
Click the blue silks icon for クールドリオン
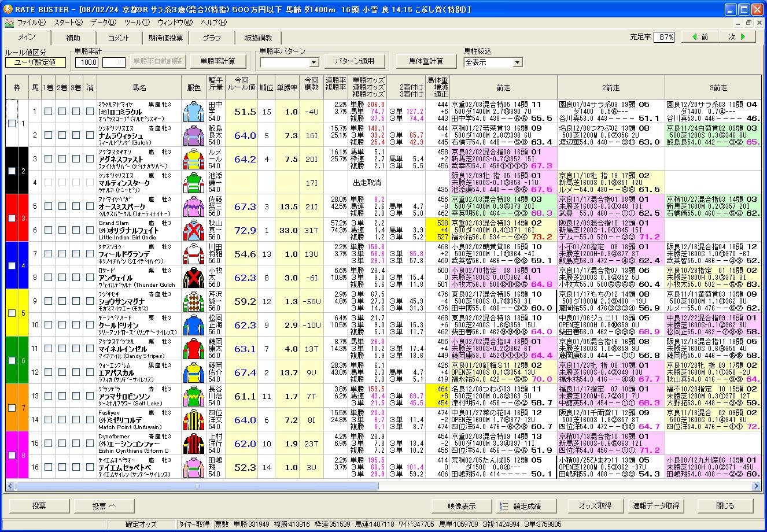pos(194,325)
